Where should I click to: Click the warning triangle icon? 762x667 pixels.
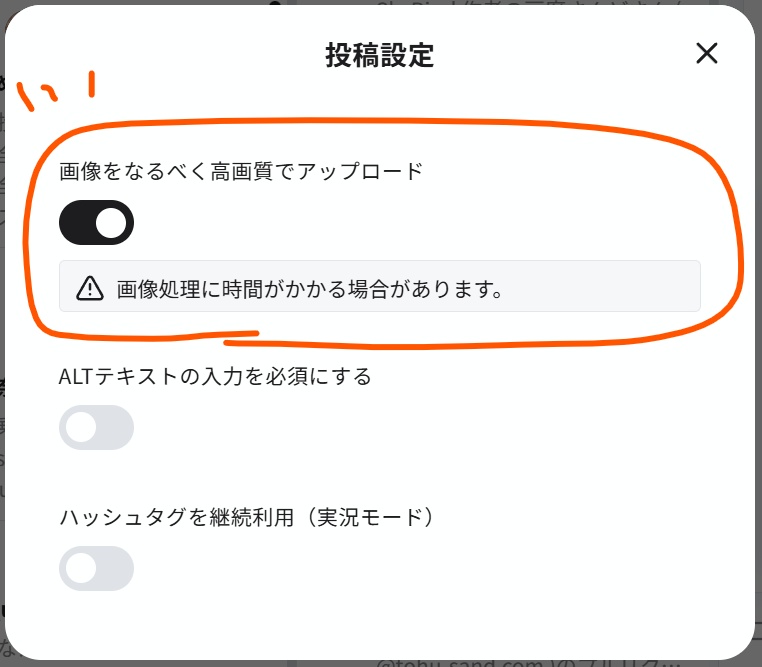tap(90, 289)
